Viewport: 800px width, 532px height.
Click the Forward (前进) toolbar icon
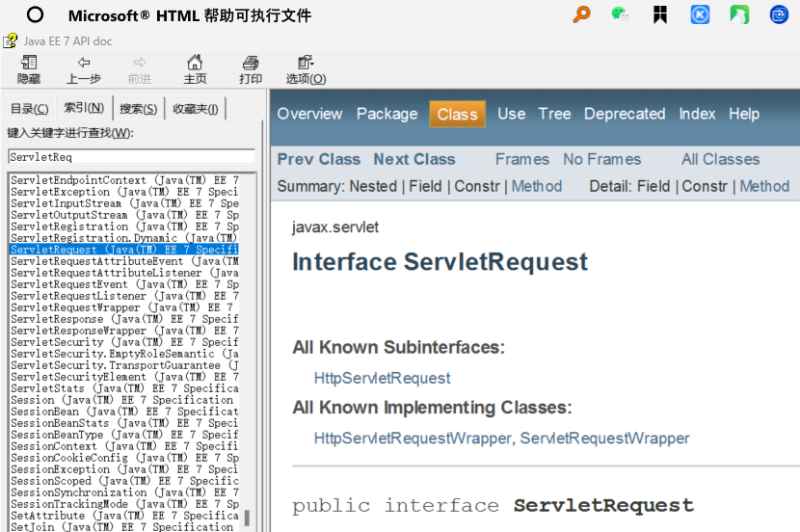tap(140, 70)
